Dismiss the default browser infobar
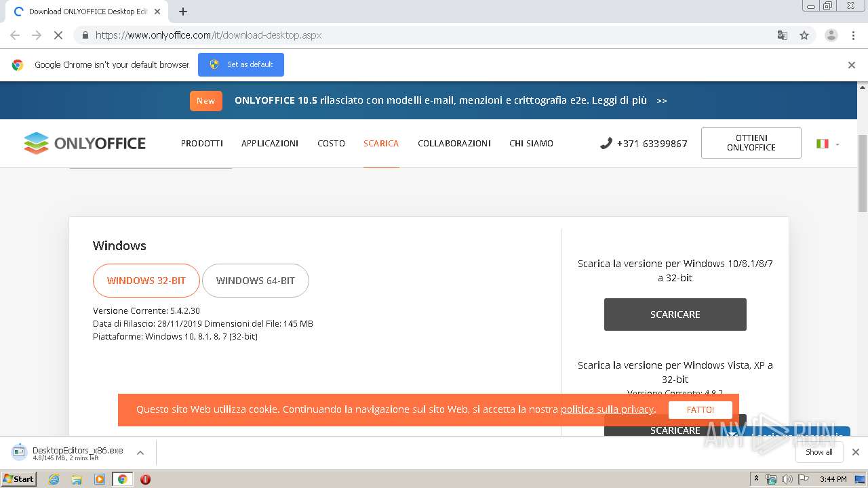Viewport: 868px width, 488px height. (x=852, y=65)
